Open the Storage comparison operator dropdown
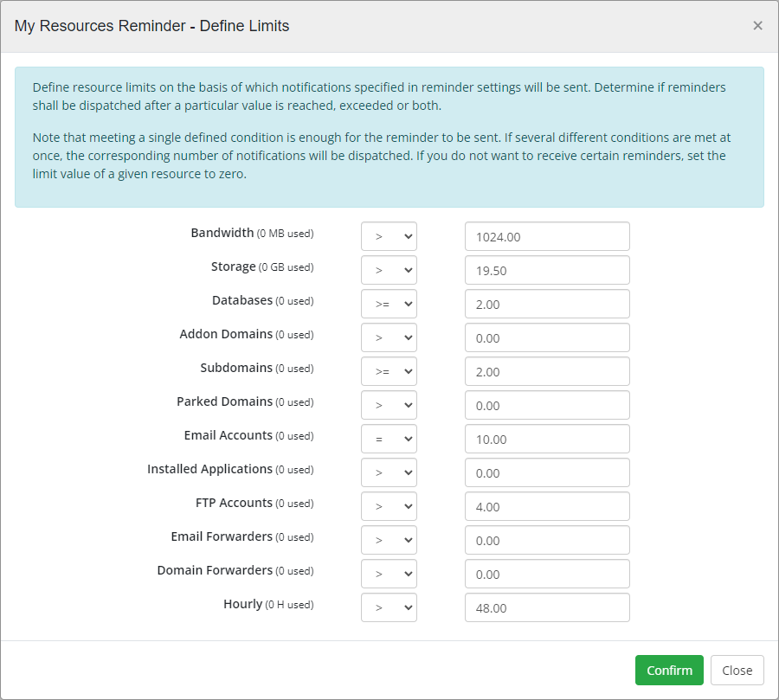This screenshot has width=779, height=700. pos(389,270)
